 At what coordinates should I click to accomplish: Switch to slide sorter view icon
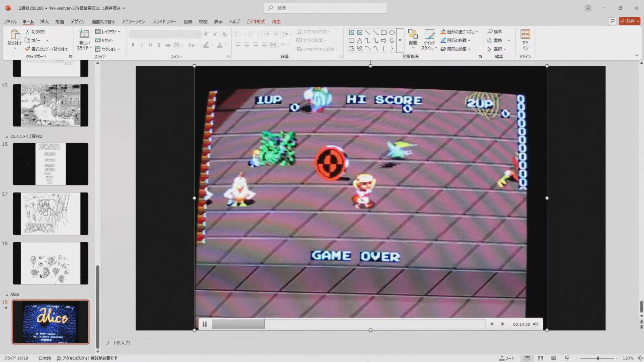(x=540, y=358)
